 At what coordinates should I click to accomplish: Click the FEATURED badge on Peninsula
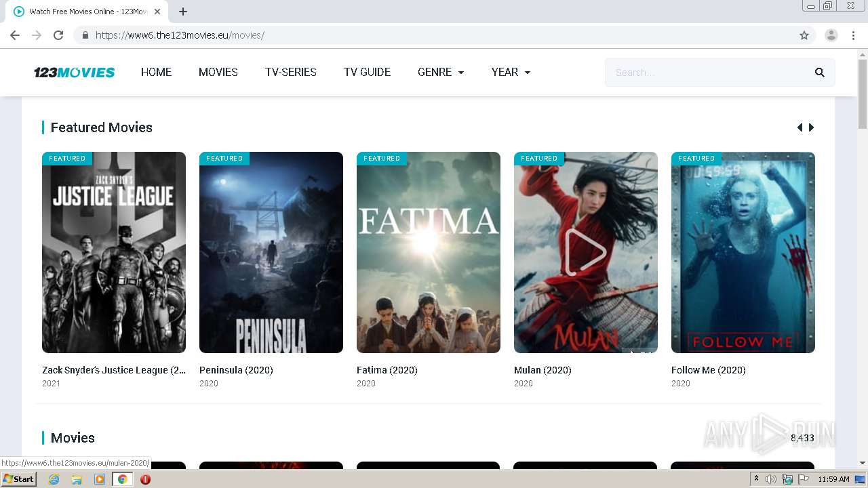[224, 159]
